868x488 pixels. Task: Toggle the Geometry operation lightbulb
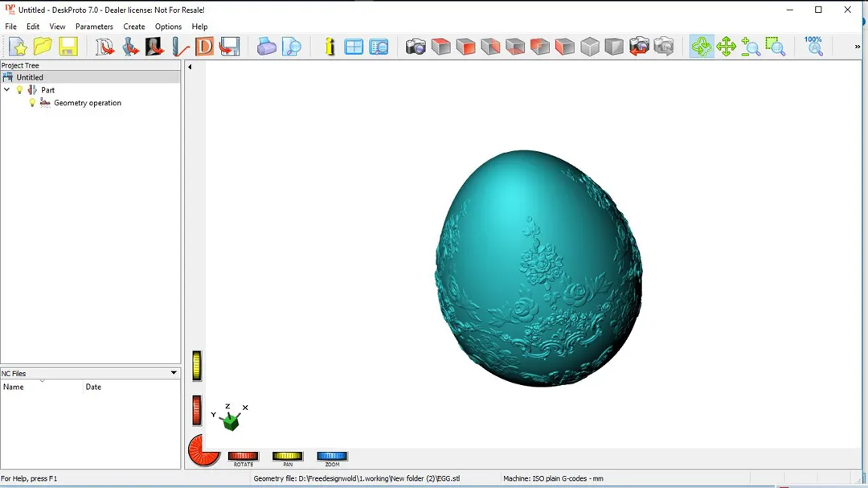32,103
